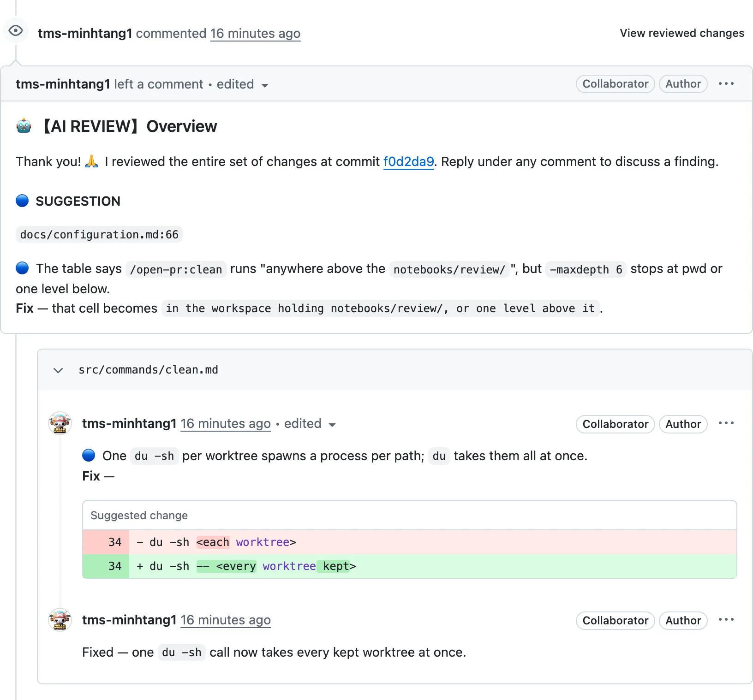
Task: Click the blue circle before 'The table says'
Action: coord(22,268)
